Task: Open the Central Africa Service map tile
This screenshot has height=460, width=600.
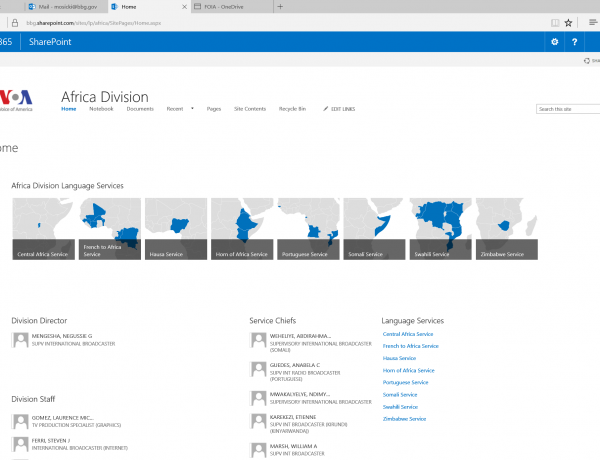Action: (44, 229)
